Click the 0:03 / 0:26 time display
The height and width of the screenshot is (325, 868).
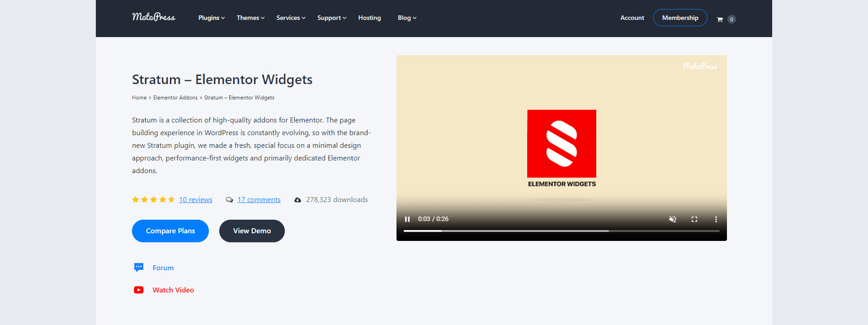point(433,219)
